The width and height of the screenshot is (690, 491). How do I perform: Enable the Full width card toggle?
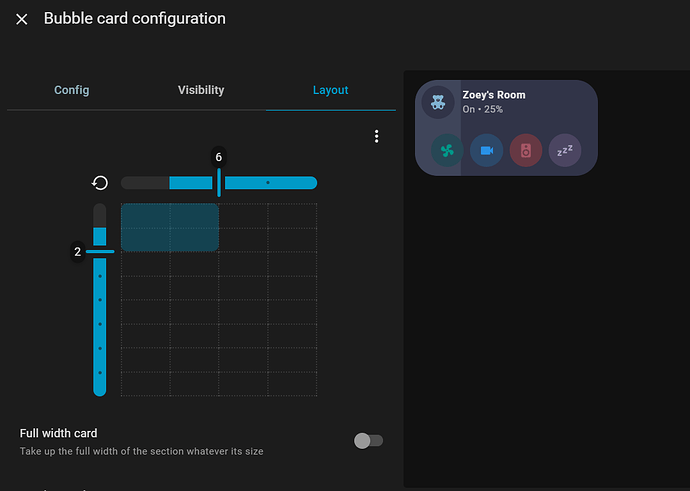tap(368, 440)
